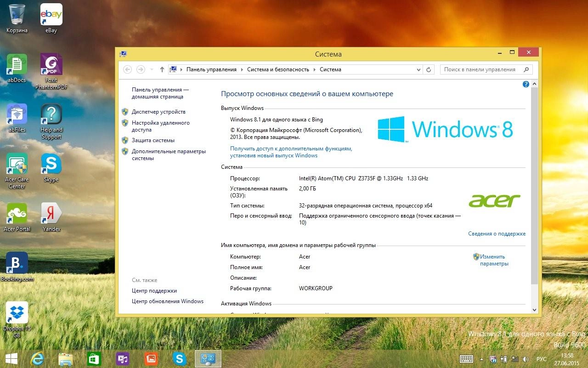Expand the arrow after Панель управления breadcrumb
Image resolution: width=588 pixels, height=368 pixels.
pyautogui.click(x=242, y=70)
